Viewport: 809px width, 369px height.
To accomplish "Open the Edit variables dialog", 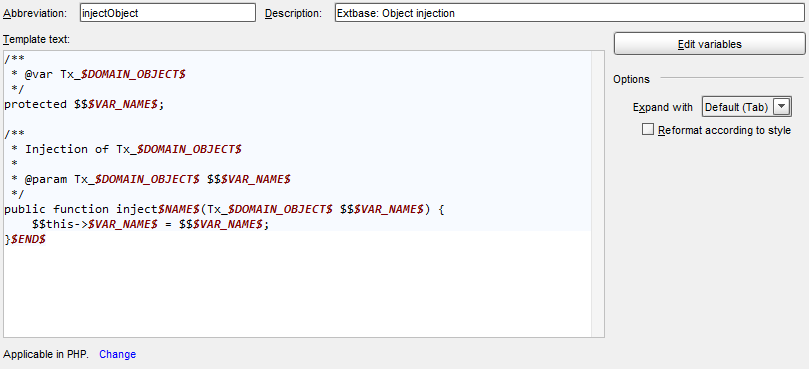I will pyautogui.click(x=709, y=44).
